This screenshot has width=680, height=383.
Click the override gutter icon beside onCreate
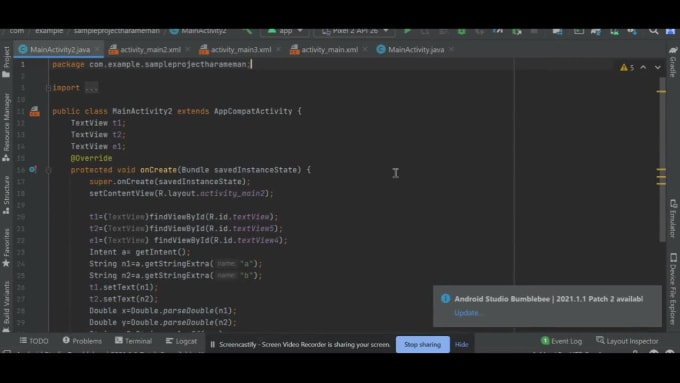pos(33,170)
